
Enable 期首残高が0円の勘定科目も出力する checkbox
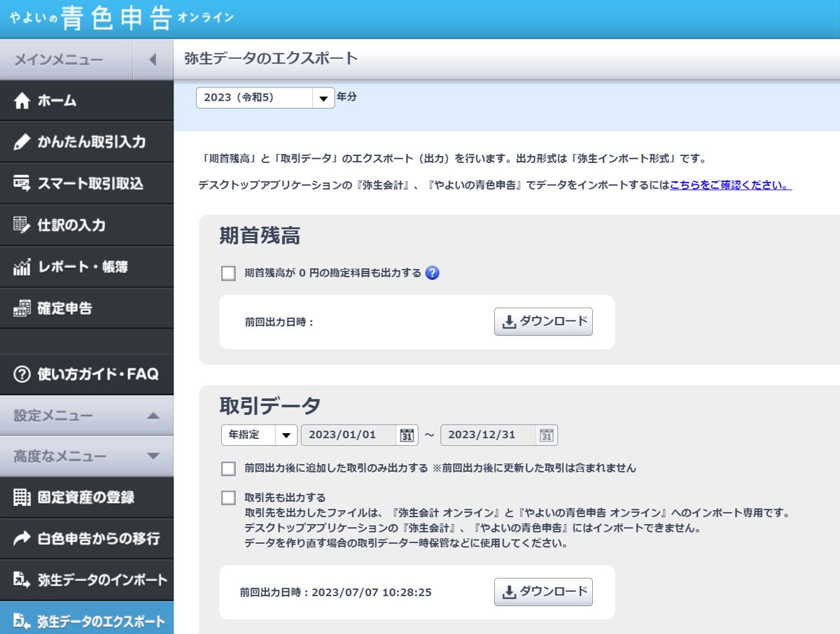[x=228, y=274]
